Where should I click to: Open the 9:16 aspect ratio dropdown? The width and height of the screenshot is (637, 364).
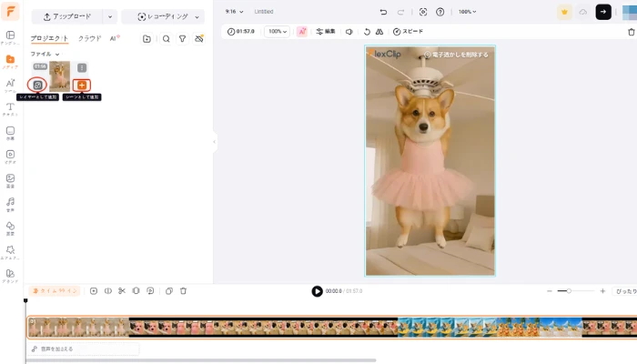235,12
